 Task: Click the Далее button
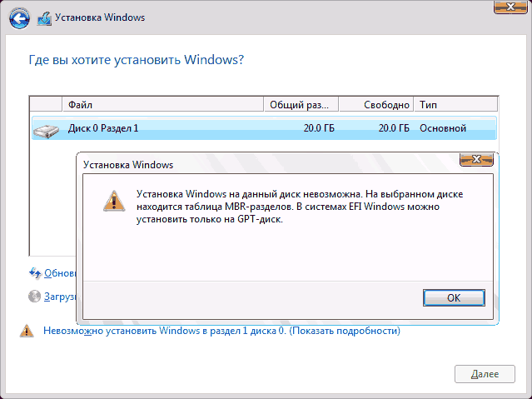point(485,375)
